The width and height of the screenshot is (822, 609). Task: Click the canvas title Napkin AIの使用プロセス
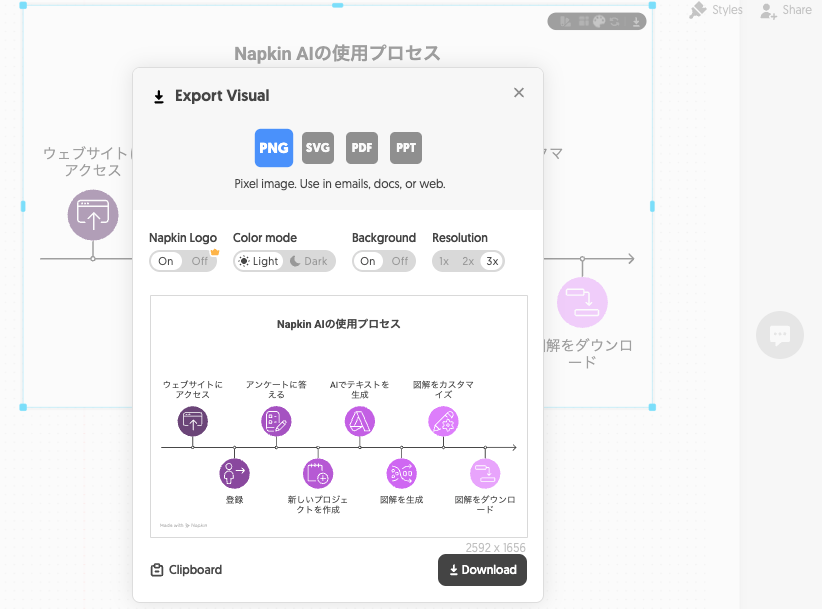coord(337,53)
